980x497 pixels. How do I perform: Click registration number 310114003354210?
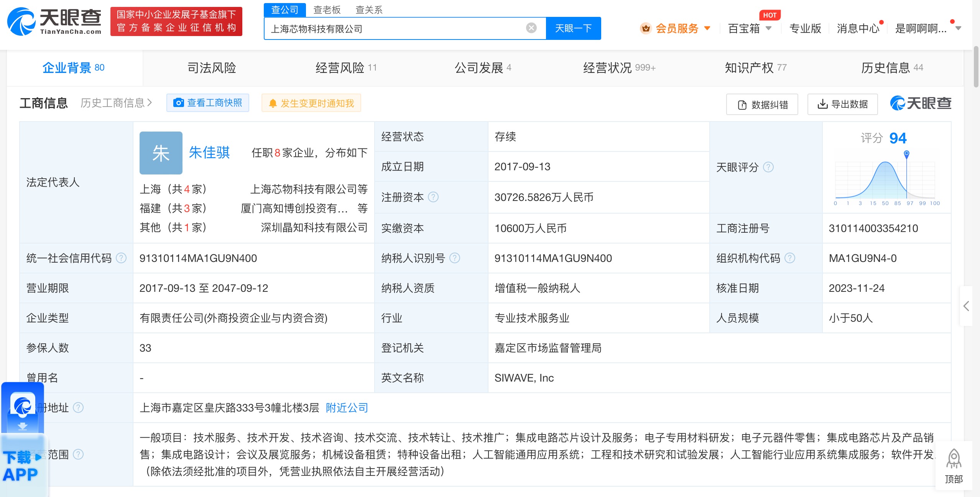tap(873, 228)
